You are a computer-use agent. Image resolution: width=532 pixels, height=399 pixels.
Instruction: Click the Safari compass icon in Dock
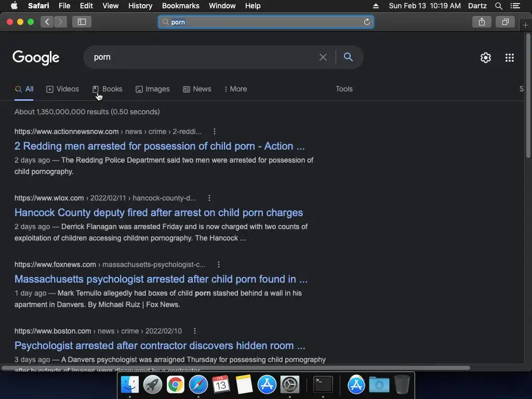pos(198,385)
